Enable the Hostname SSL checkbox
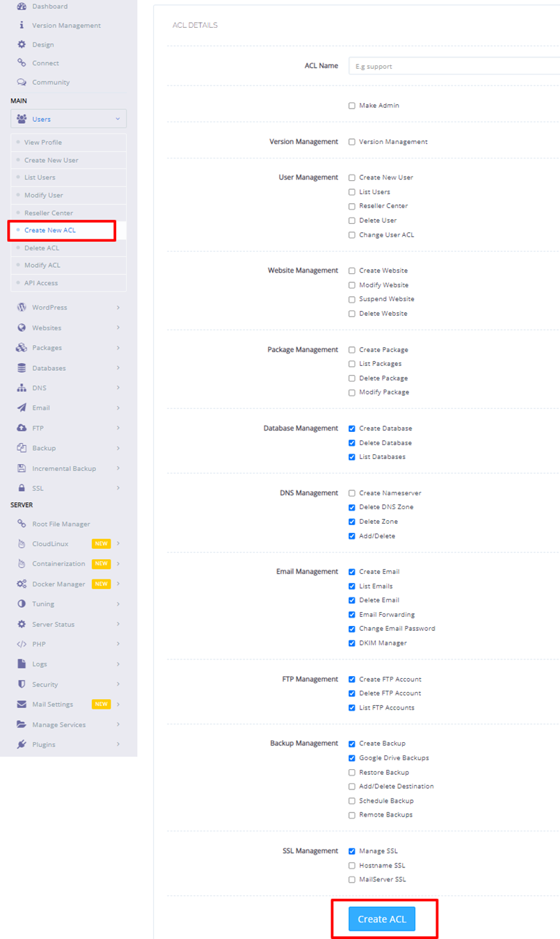 point(352,866)
